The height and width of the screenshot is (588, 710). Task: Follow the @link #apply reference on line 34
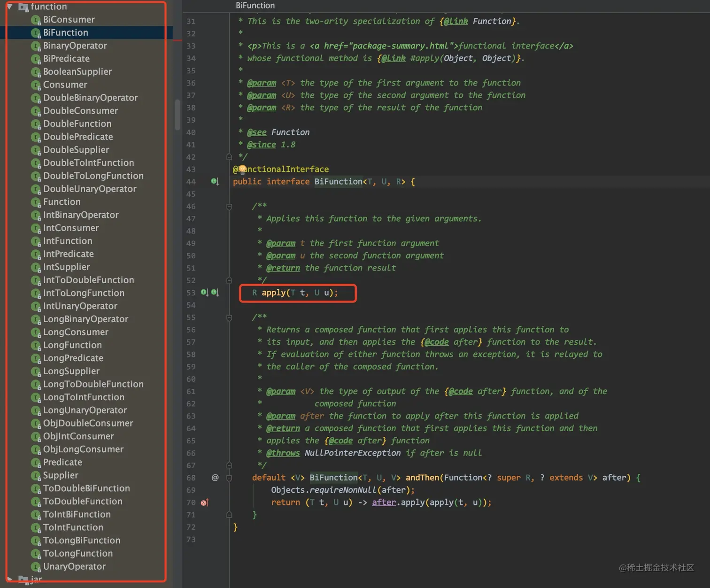463,58
